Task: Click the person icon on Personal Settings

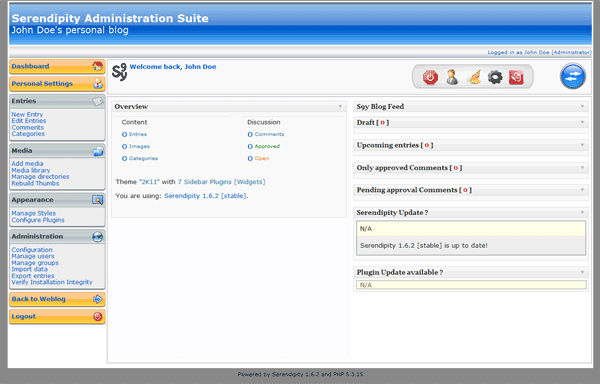Action: [x=98, y=83]
